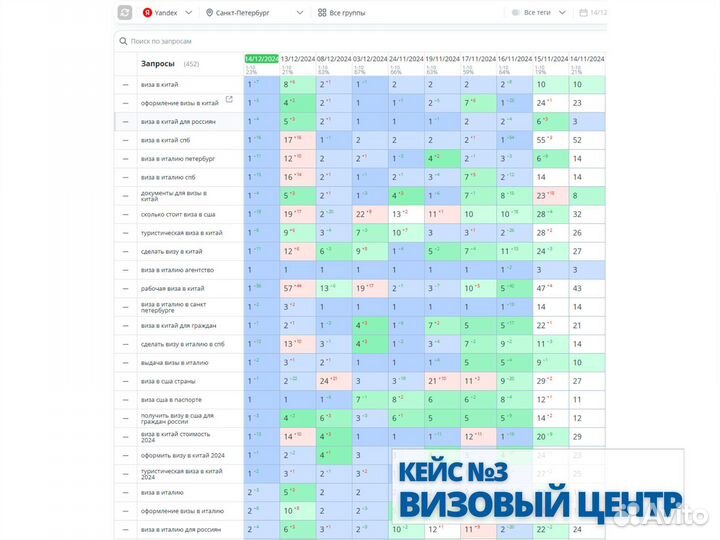The height and width of the screenshot is (540, 720).
Task: Click the dash icon for виза сша в паспорте
Action: click(125, 400)
